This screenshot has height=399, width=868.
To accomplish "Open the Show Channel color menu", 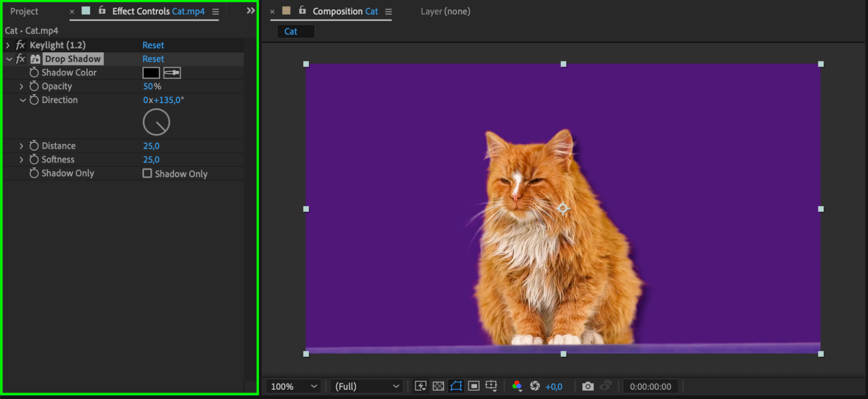I will point(517,386).
